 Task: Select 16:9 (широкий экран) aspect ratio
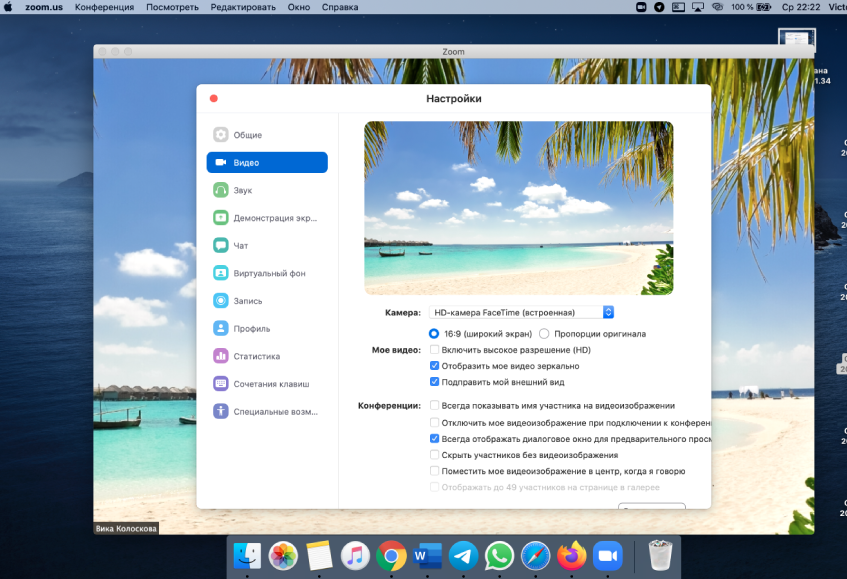434,334
